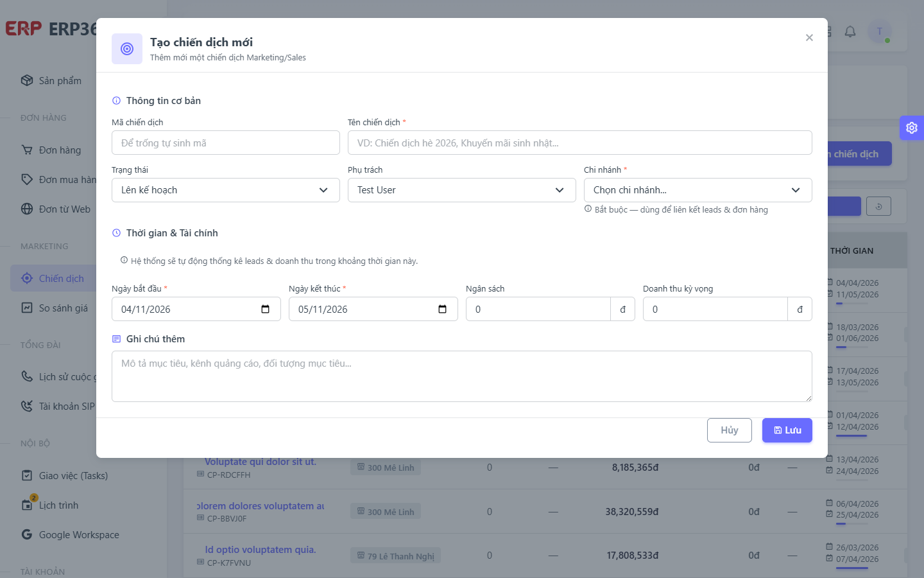
Task: Click the Chiến dịch target icon in sidebar
Action: tap(27, 278)
